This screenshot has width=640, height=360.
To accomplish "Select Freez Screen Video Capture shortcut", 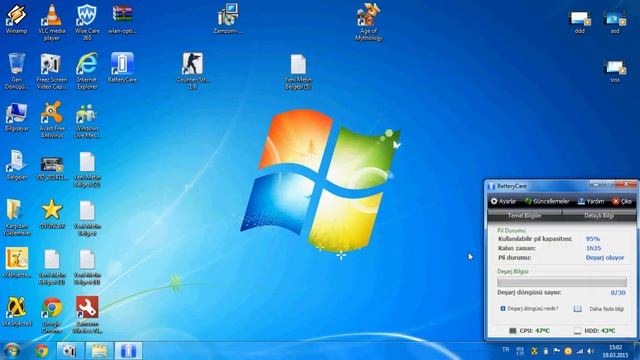I will 51,71.
